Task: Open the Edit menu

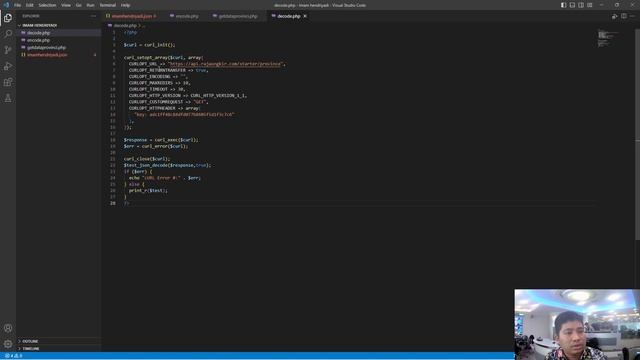Action: tap(30, 5)
